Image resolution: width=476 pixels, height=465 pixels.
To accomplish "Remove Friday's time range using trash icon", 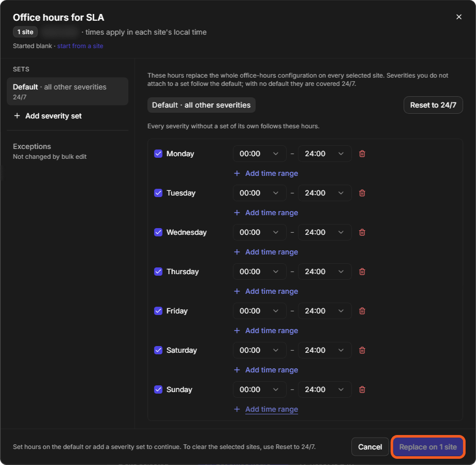I will click(x=362, y=311).
